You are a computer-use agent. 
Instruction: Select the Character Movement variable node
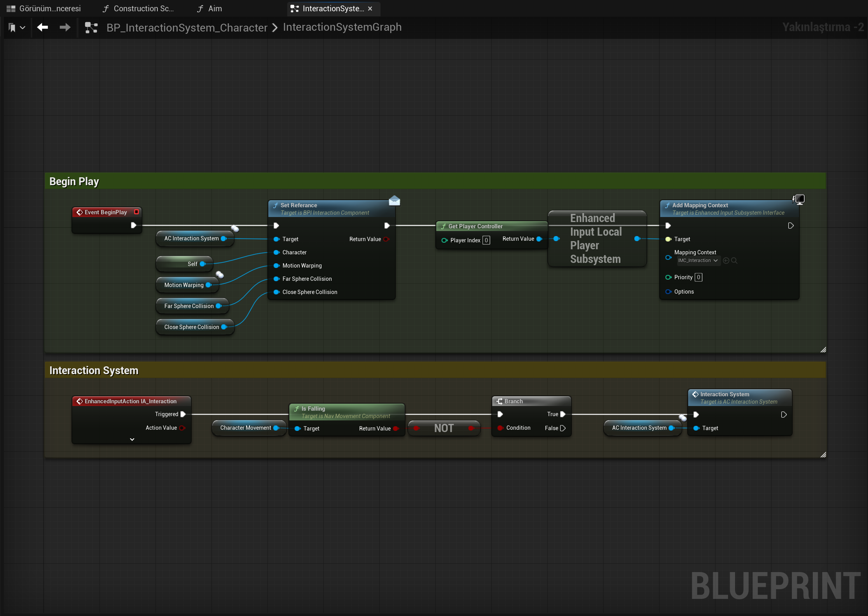click(x=249, y=428)
